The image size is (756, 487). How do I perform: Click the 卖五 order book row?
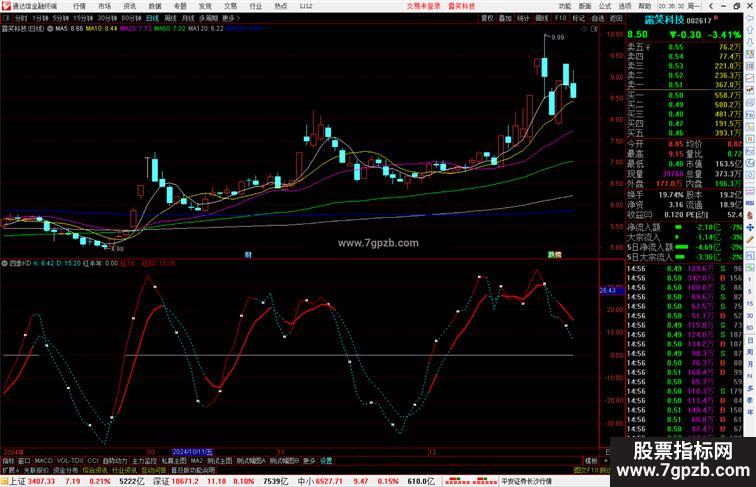click(x=684, y=47)
